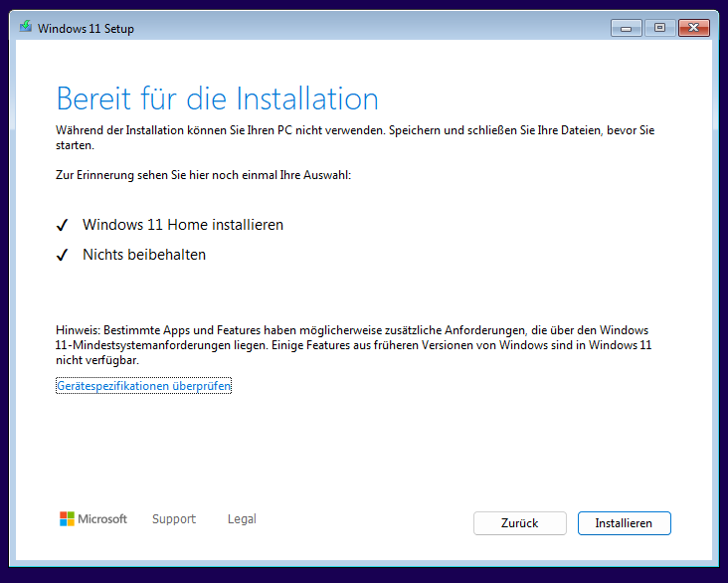Minimize the Windows 11 Setup window
Screen dimensions: 728x583
[x=627, y=28]
